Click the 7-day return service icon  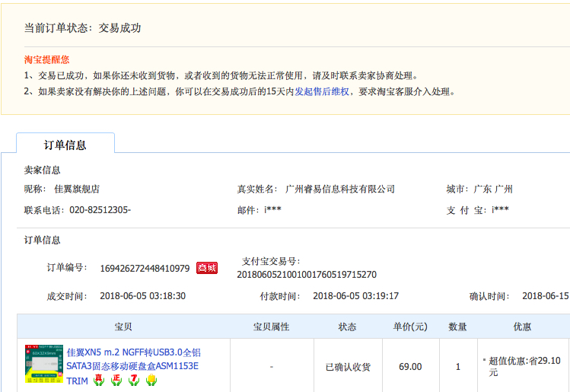[x=134, y=380]
